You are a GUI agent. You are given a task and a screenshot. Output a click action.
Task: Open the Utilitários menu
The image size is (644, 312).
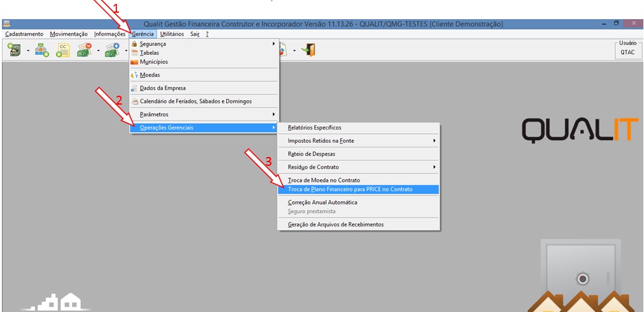(x=172, y=34)
